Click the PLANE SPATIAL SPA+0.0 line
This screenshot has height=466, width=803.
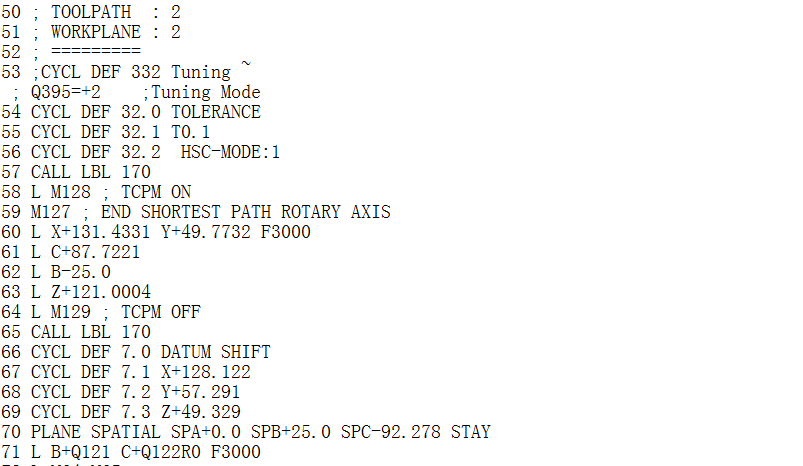[x=260, y=432]
